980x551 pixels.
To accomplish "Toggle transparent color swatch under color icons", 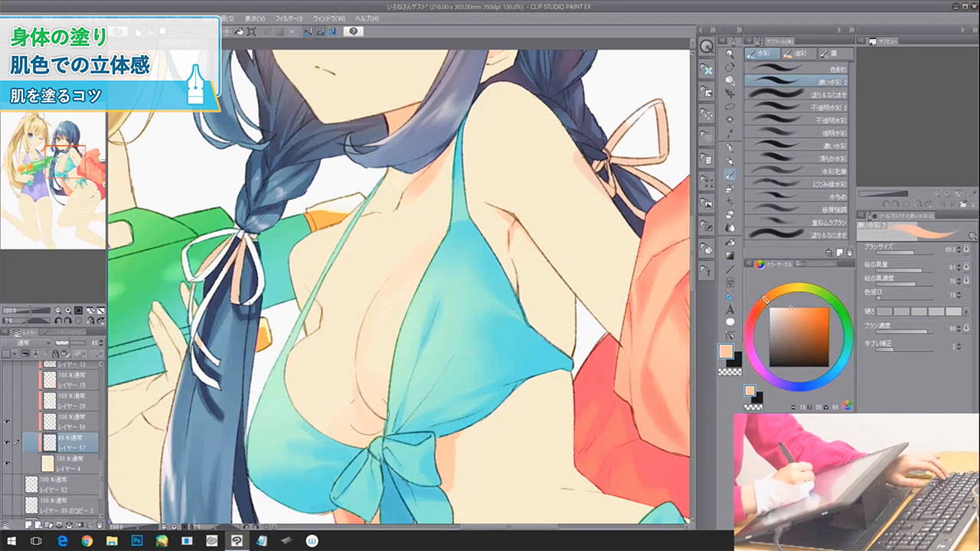I will [x=730, y=371].
